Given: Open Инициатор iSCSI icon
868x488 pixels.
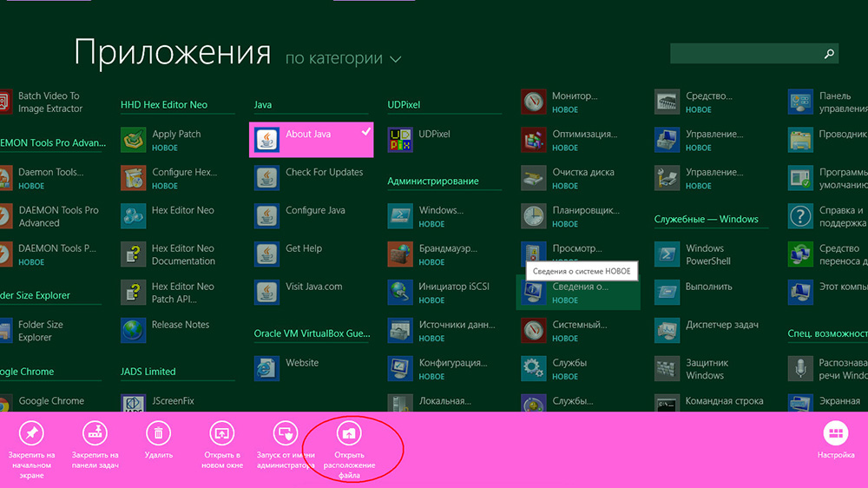Looking at the screenshot, I should [x=400, y=293].
